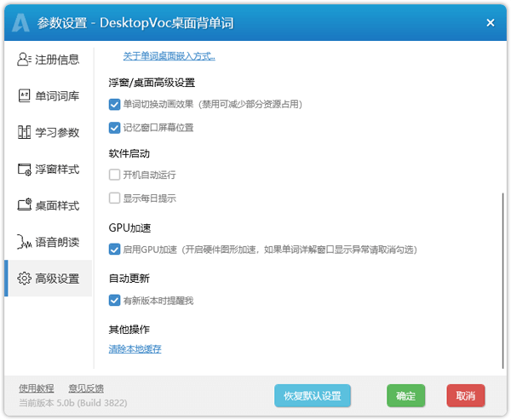The height and width of the screenshot is (420, 511).
Task: Disable 单词切换动画效果 checkbox
Action: [114, 104]
